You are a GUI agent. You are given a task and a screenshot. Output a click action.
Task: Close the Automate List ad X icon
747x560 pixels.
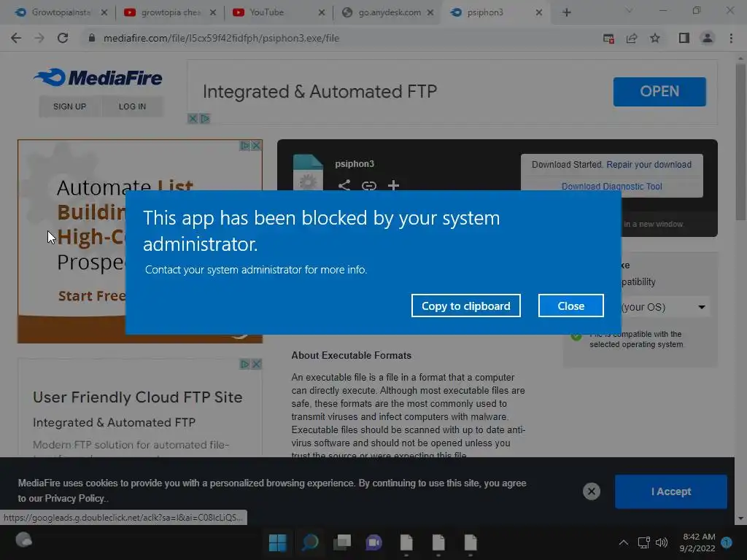(x=256, y=145)
